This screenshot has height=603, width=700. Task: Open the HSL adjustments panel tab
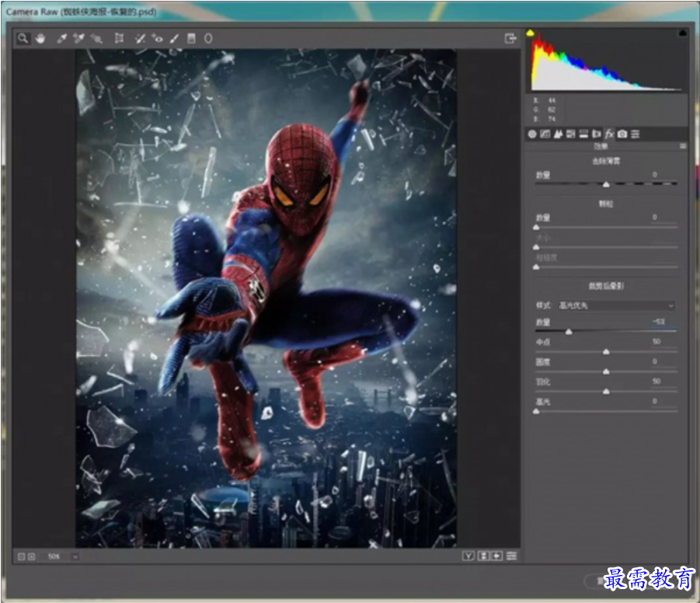(x=571, y=134)
